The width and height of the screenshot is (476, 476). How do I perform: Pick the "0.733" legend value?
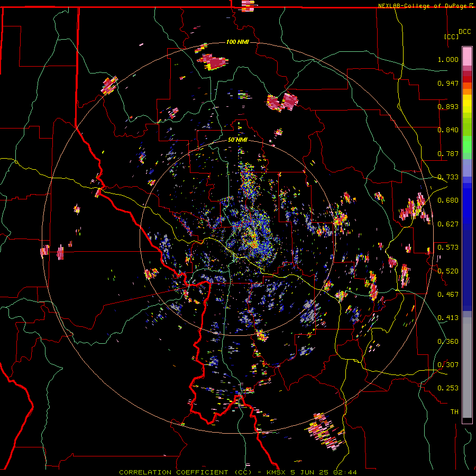click(448, 177)
